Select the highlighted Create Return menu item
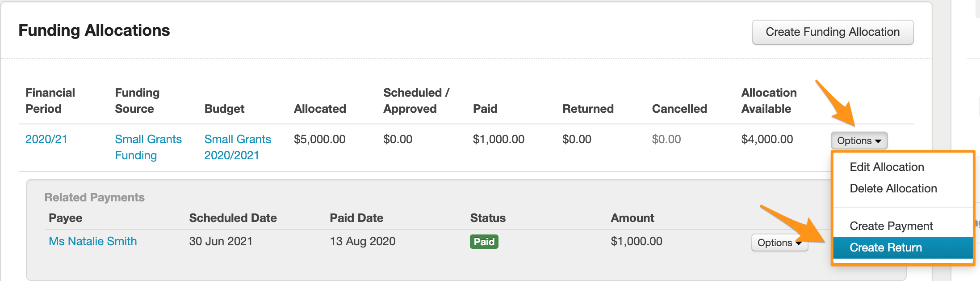Image resolution: width=980 pixels, height=281 pixels. (885, 247)
